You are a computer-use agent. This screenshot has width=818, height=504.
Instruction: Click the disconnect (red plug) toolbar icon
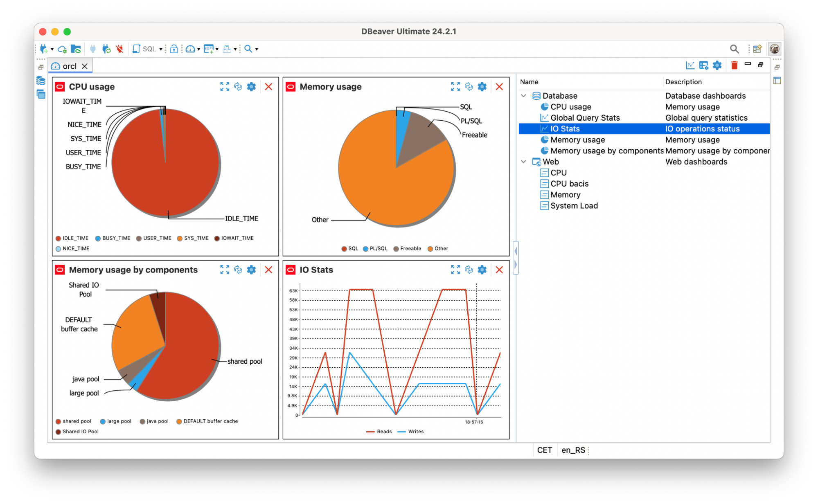119,49
